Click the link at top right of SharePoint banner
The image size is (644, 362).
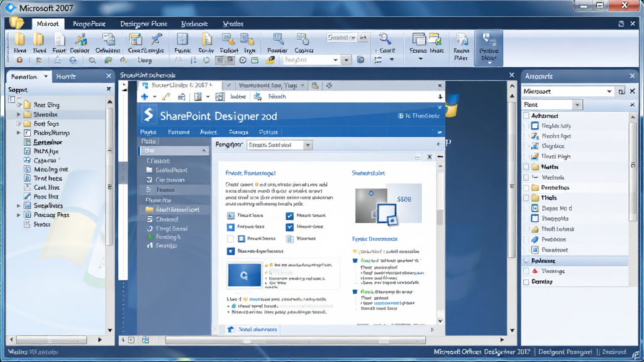click(418, 116)
